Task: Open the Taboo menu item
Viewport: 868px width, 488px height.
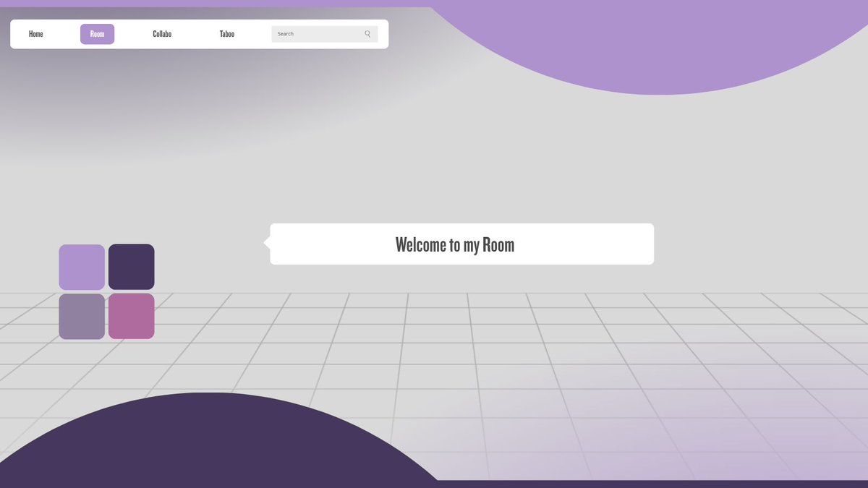Action: click(x=227, y=34)
